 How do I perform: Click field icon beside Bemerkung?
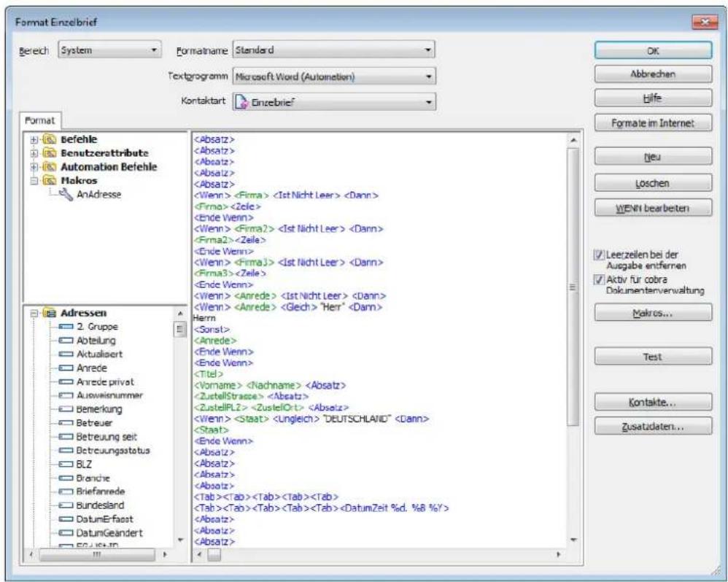pos(66,409)
